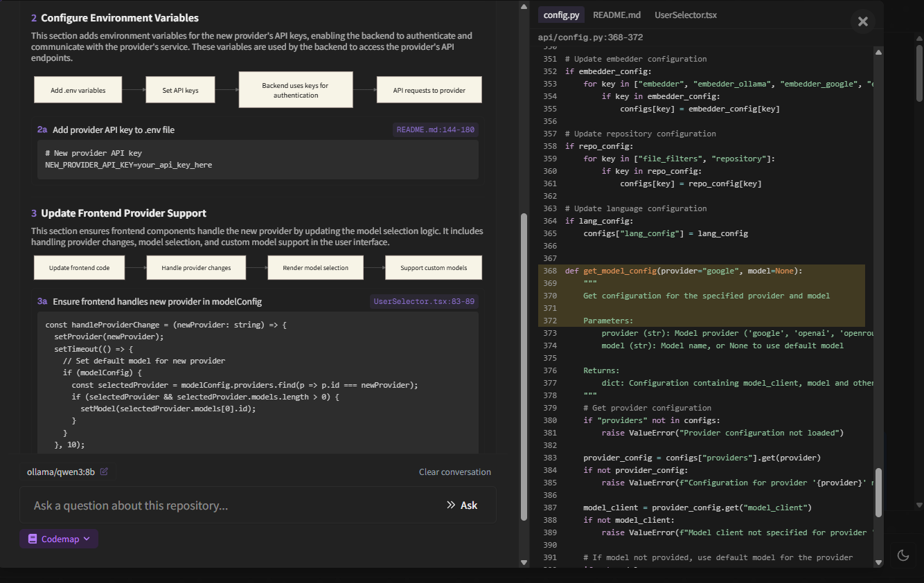Screen dimensions: 924x583
Task: Click the page scrollbar down arrow at far right
Action: [x=919, y=505]
